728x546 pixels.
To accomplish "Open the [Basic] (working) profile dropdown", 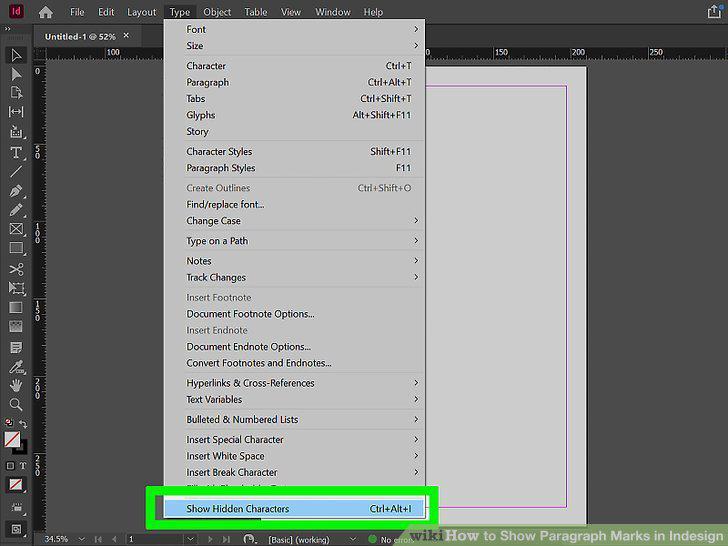I will [x=353, y=539].
